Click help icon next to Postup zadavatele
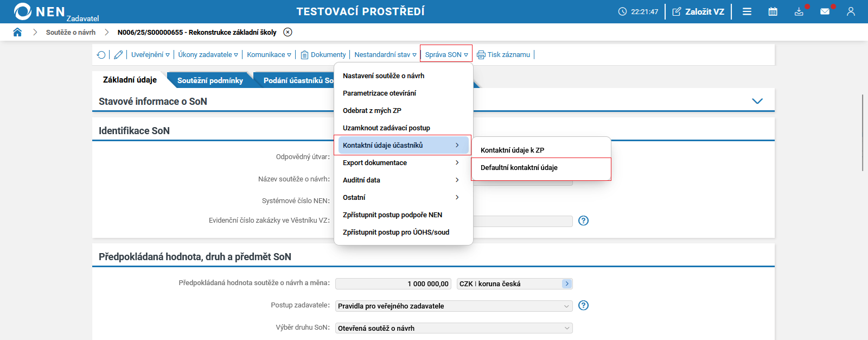This screenshot has height=340, width=868. tap(583, 305)
